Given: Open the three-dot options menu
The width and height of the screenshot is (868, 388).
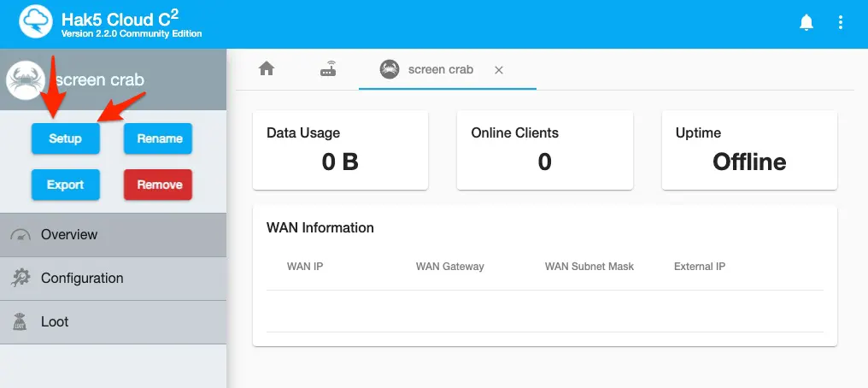Looking at the screenshot, I should (x=841, y=22).
